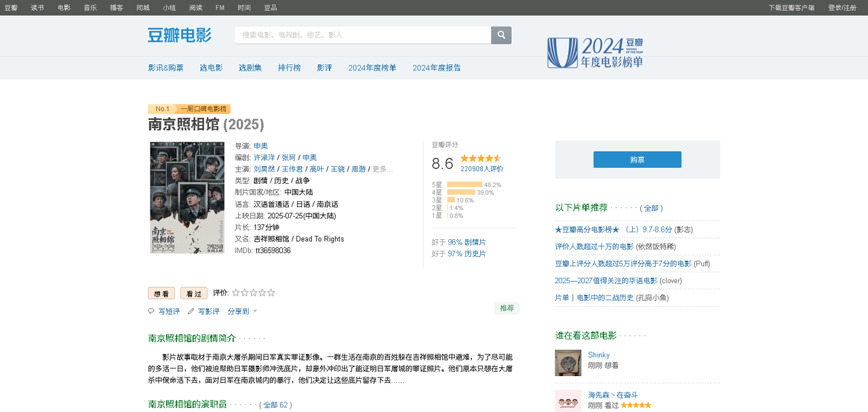
Task: Rate the film one star
Action: tap(236, 293)
